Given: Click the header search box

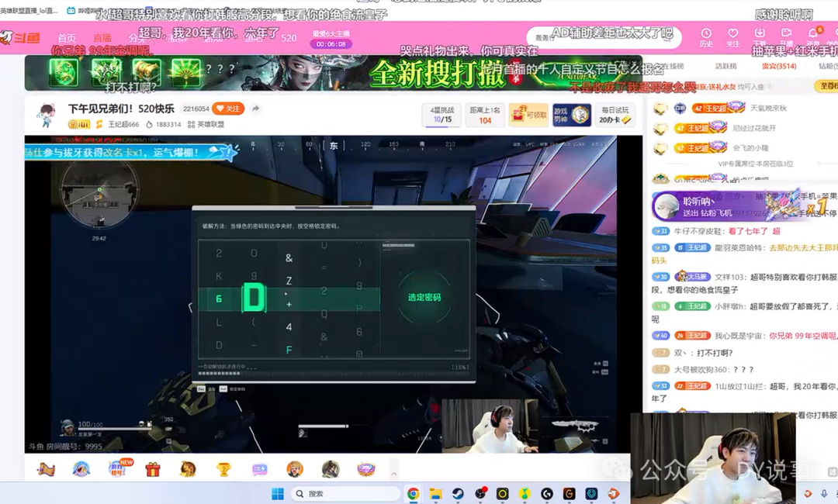Looking at the screenshot, I should (604, 37).
